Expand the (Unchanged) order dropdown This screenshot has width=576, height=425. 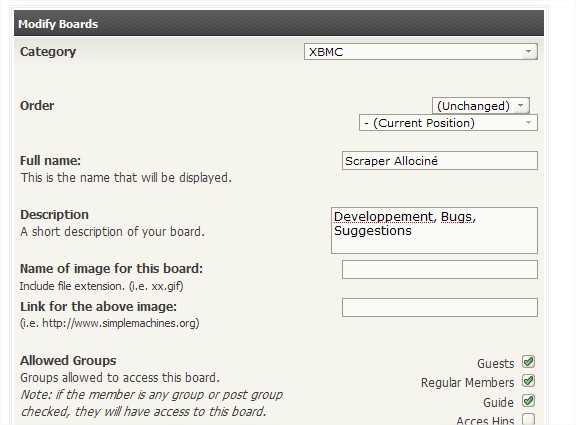coord(480,106)
